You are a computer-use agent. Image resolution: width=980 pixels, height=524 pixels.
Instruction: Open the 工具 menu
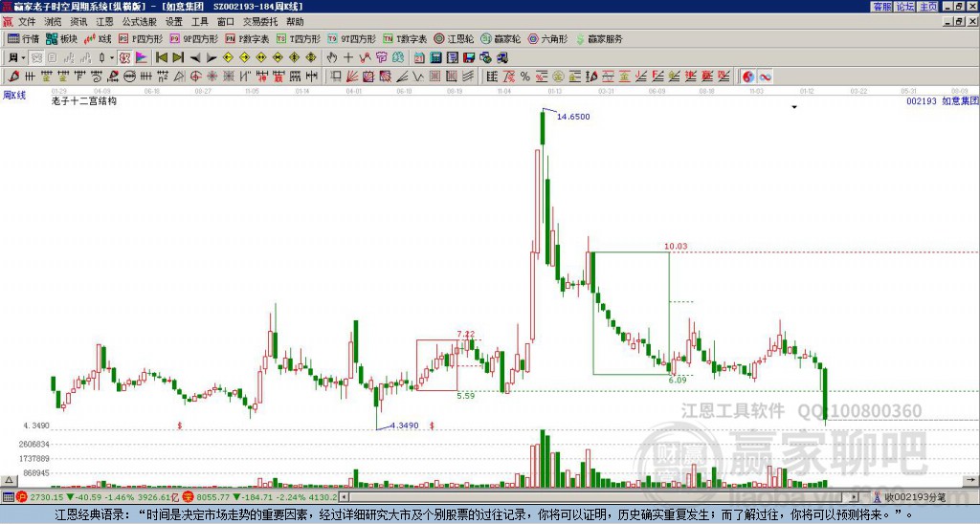coord(199,22)
